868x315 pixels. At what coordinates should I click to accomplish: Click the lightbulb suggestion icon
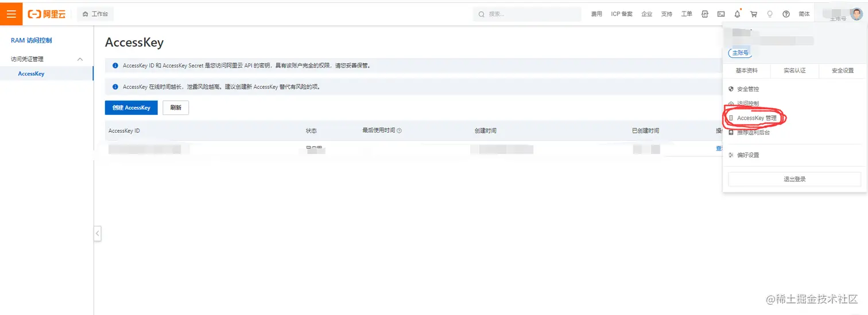[x=770, y=14]
